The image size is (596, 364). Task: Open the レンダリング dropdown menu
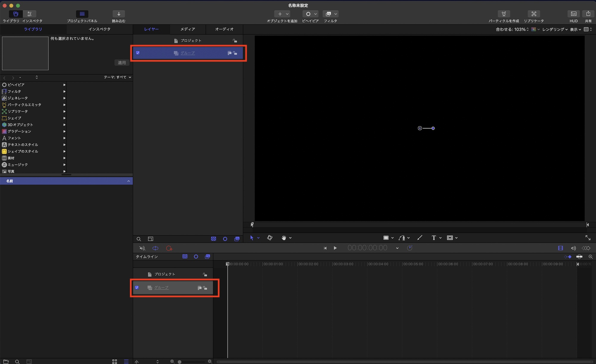[555, 29]
